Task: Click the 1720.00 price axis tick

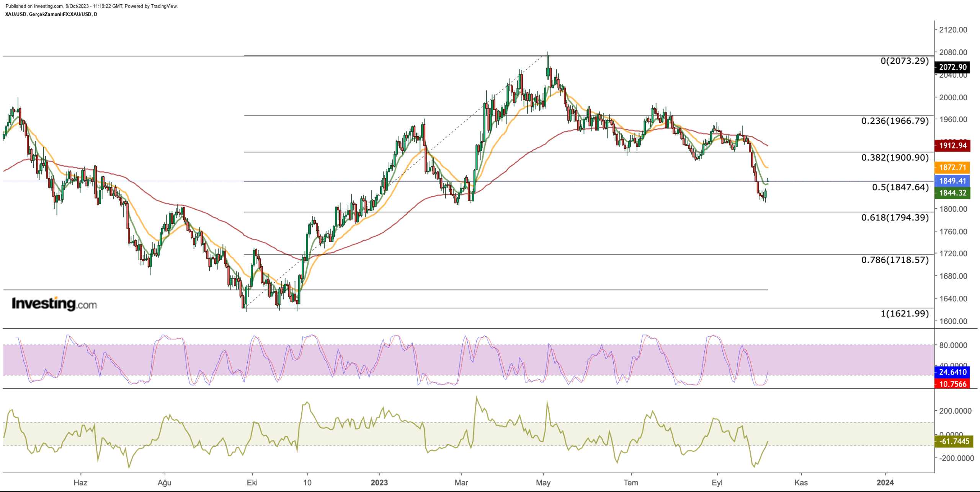Action: (953, 254)
